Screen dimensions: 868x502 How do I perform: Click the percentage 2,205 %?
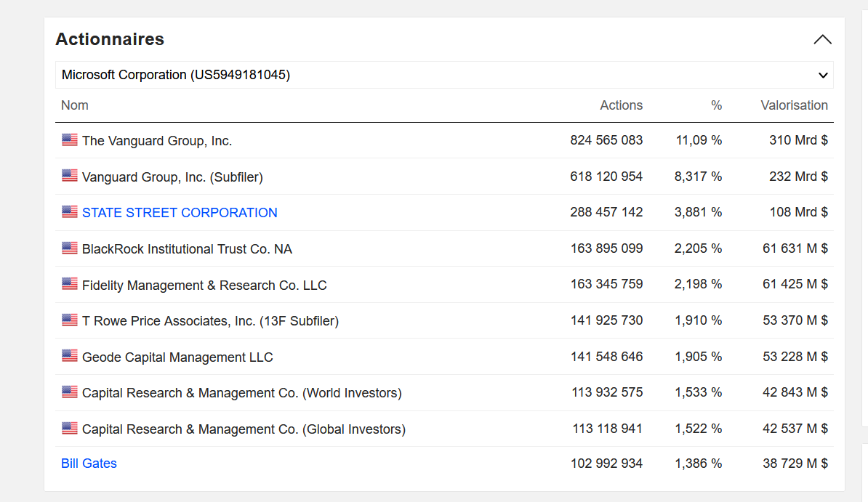(698, 248)
